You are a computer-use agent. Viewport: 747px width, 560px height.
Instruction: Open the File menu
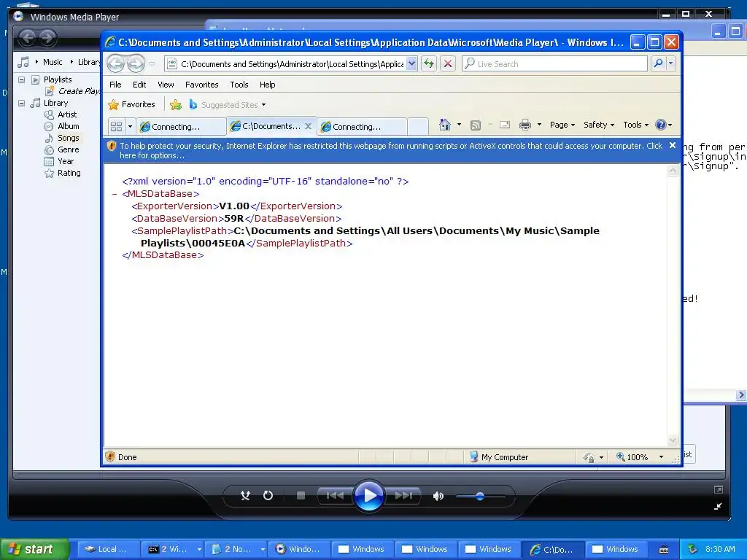pyautogui.click(x=115, y=85)
